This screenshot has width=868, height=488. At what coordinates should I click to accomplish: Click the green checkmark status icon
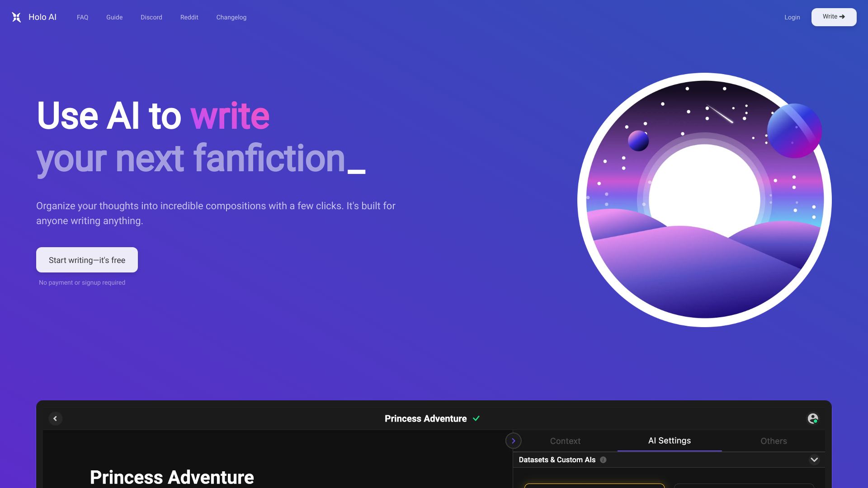point(477,418)
